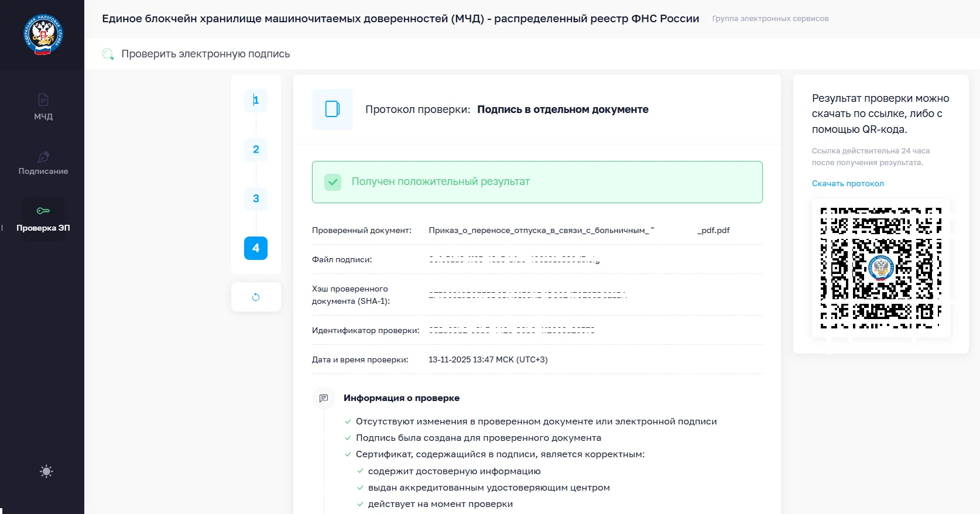Click the magnifier icon beside Проверить электронную подпись
The width and height of the screenshot is (980, 514).
pyautogui.click(x=108, y=54)
